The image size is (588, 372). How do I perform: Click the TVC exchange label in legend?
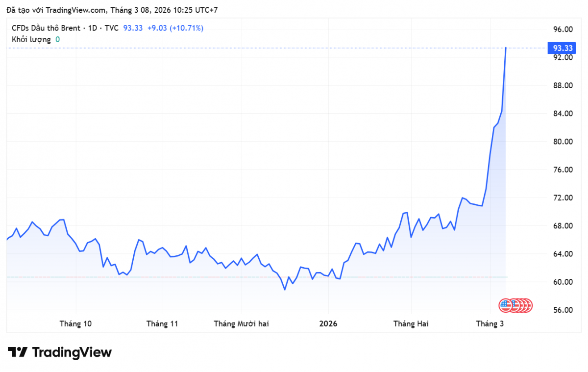[111, 28]
